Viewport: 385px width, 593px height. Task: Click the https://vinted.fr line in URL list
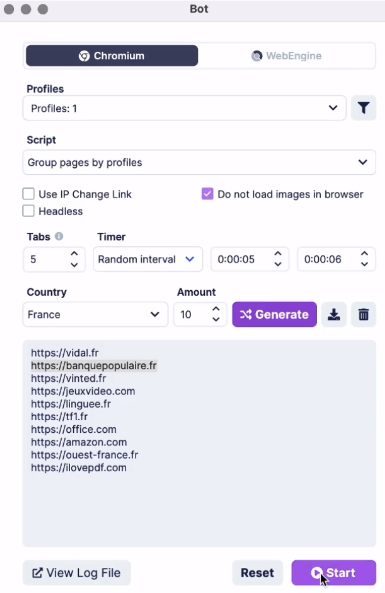[68, 378]
